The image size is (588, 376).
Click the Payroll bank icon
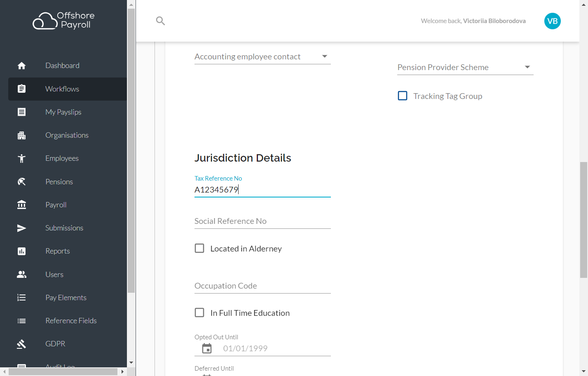pyautogui.click(x=21, y=204)
